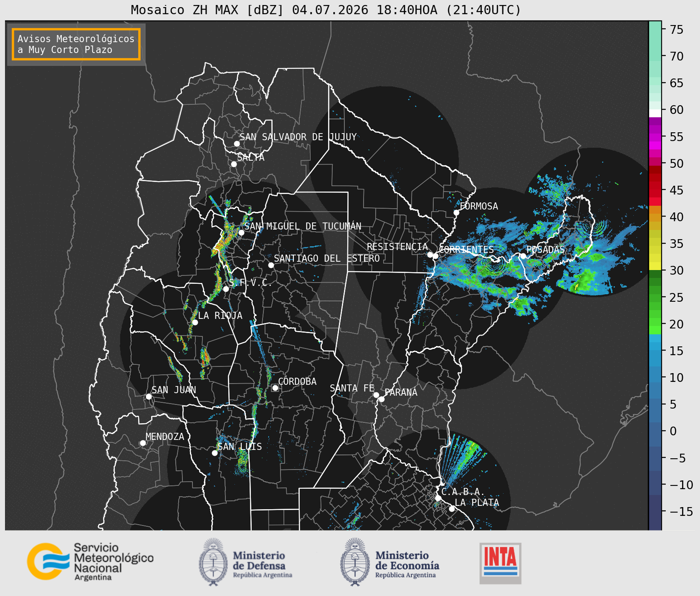This screenshot has height=596, width=700.
Task: Click the white 60 dBZ color band
Action: tap(655, 113)
